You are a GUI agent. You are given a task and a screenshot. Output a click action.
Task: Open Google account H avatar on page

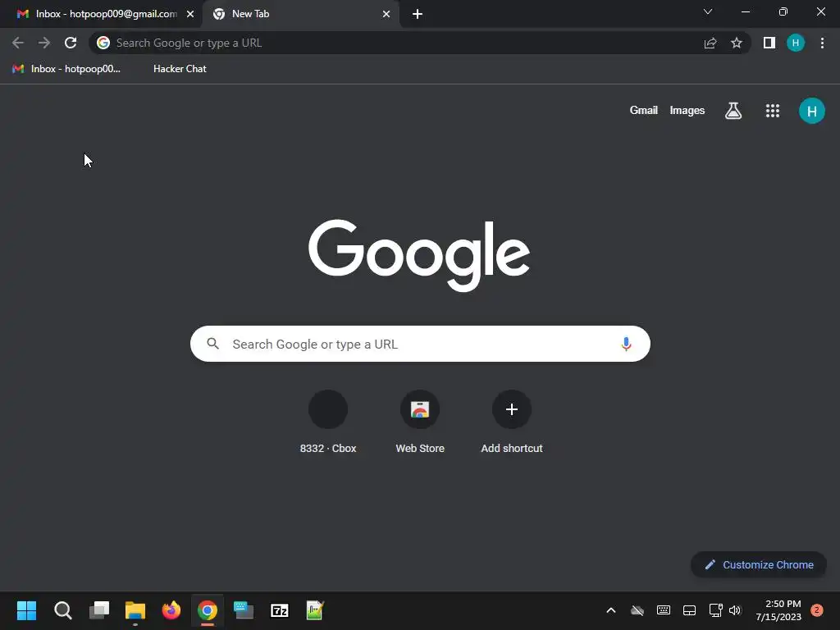(812, 111)
